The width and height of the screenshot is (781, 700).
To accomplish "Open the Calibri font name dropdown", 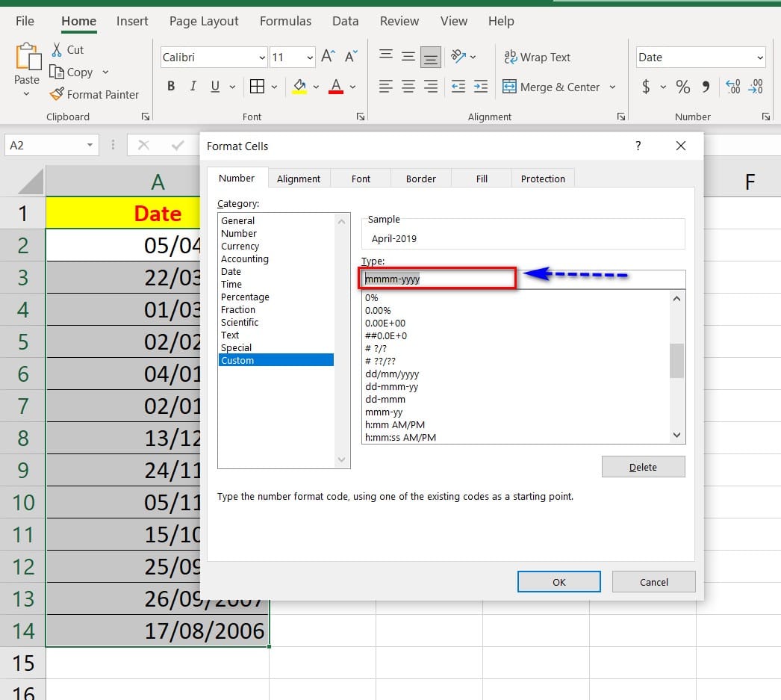I will click(x=262, y=58).
